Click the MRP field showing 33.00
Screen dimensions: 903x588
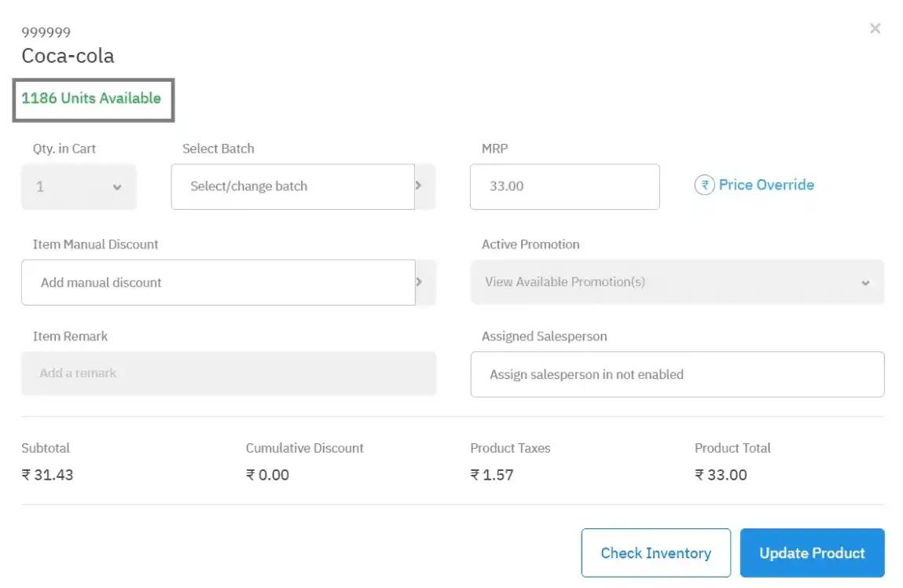pos(564,186)
